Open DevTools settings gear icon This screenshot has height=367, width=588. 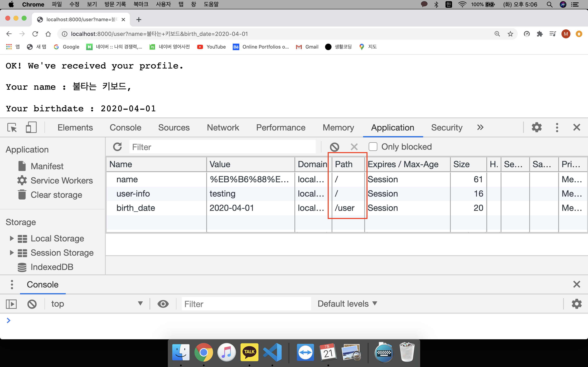pos(537,127)
